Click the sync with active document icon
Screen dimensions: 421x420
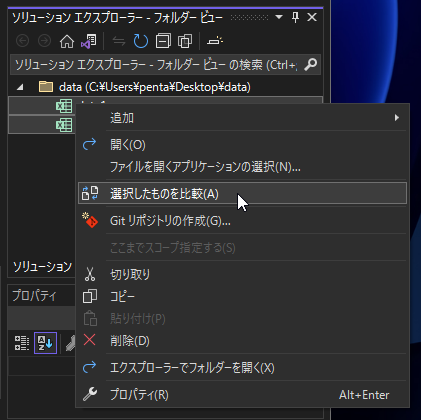tap(119, 41)
